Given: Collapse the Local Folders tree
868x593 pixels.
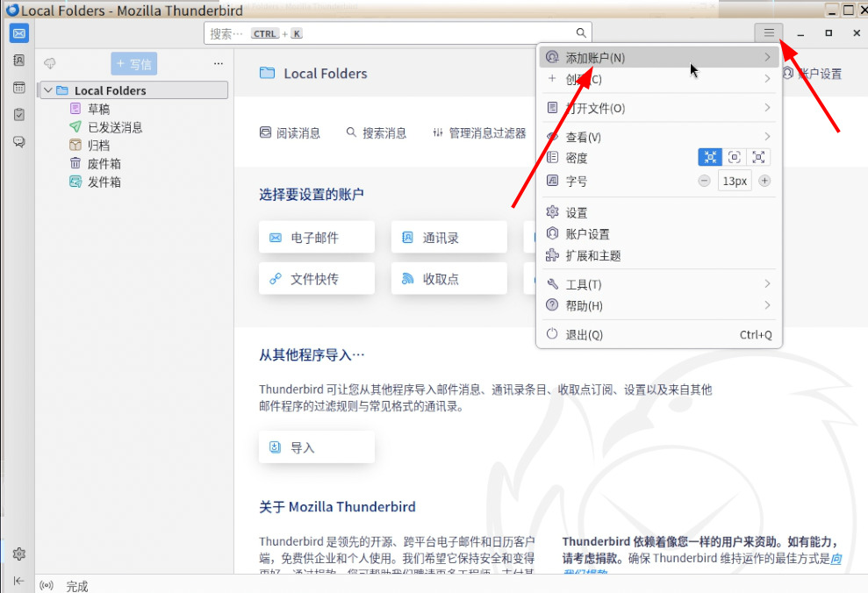Looking at the screenshot, I should [x=48, y=90].
